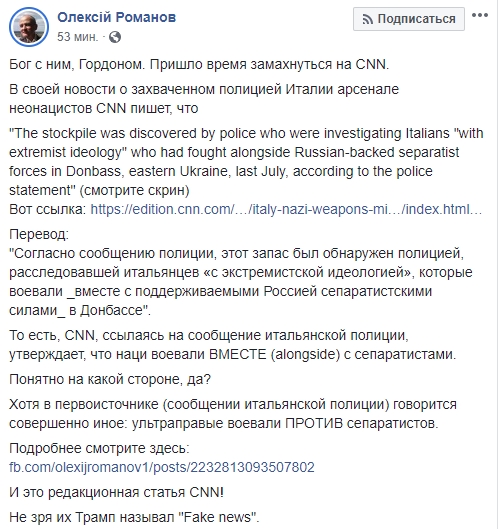Click the line И это редакционная статья CNN!
The image size is (498, 529).
click(116, 492)
